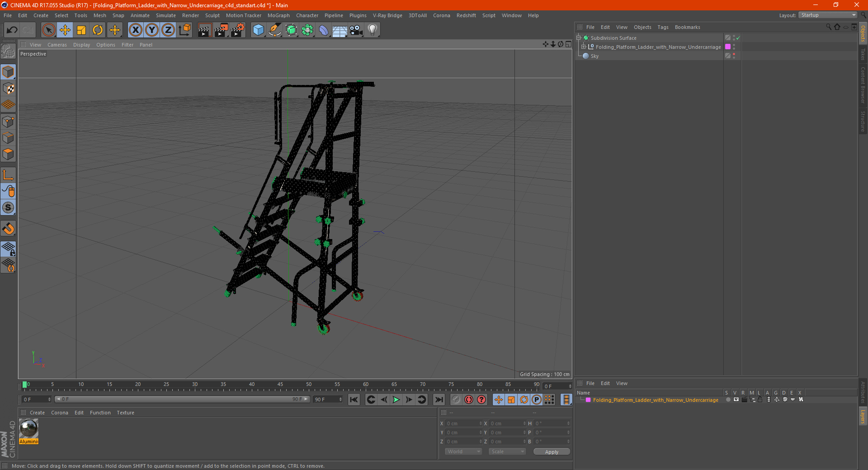
Task: Add a Subdivision Surface generator
Action: click(x=291, y=30)
